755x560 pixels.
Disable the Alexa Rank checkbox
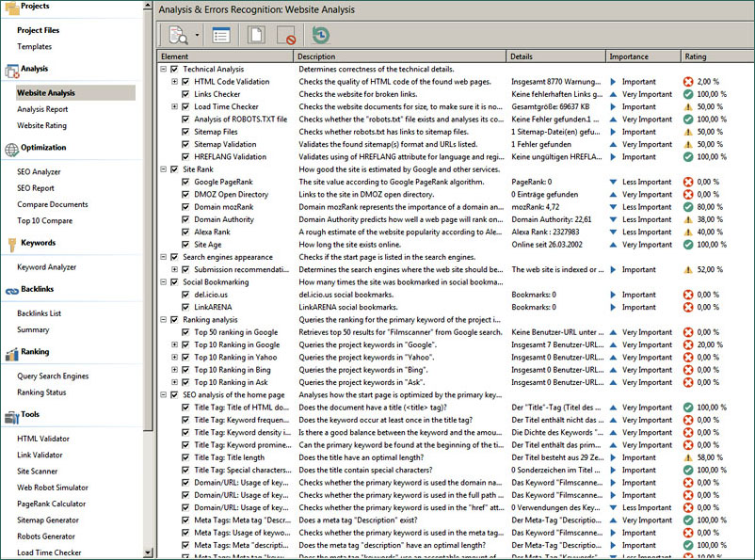coord(186,232)
